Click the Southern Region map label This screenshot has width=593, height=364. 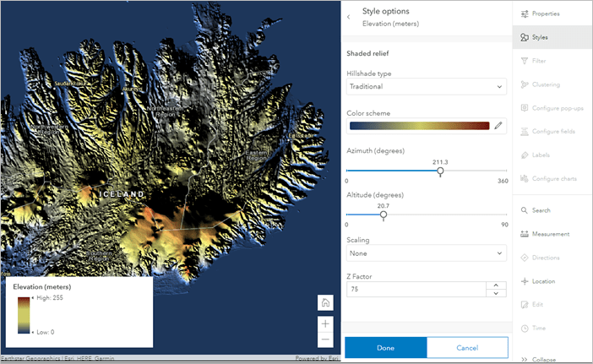click(x=99, y=256)
